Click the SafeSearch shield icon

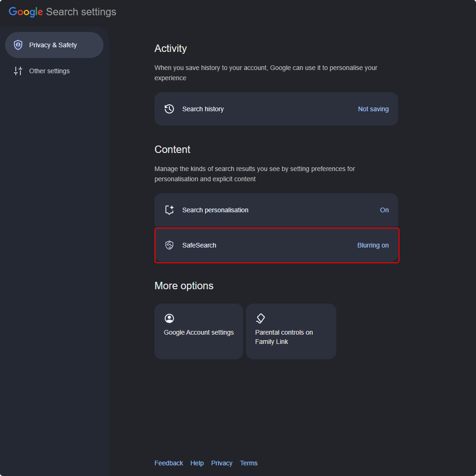point(169,245)
